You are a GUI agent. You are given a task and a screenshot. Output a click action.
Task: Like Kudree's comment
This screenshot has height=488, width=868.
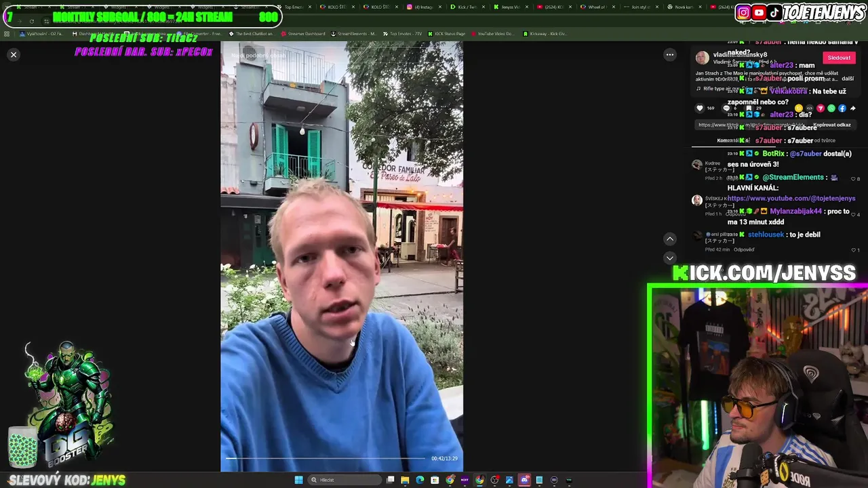[x=854, y=179]
